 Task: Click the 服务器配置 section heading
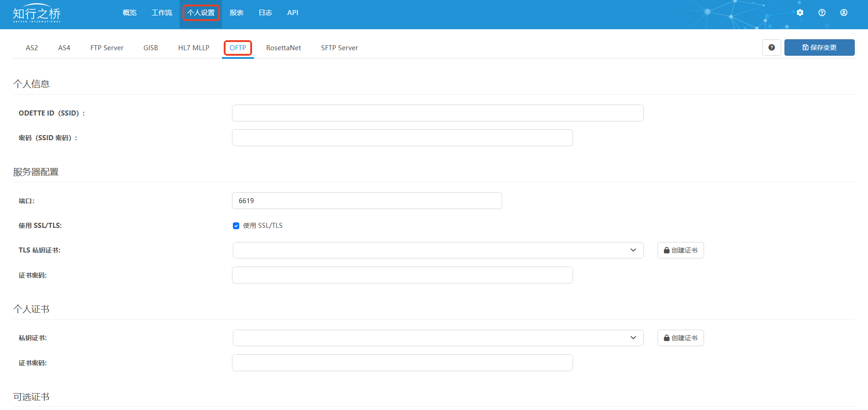pos(36,172)
